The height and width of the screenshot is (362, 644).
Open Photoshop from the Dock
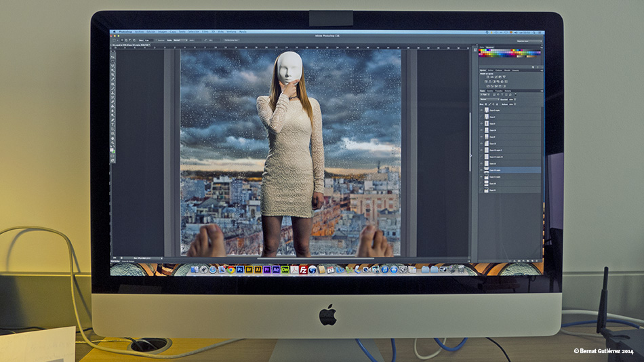tap(240, 270)
